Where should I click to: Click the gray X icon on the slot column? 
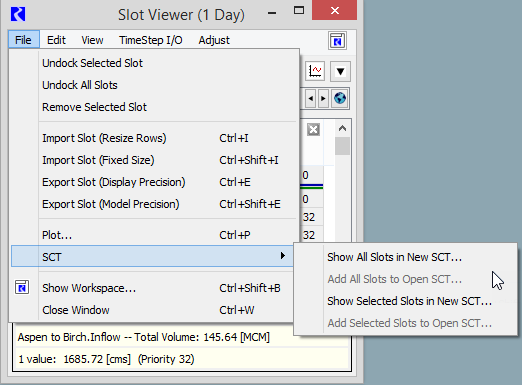(313, 129)
